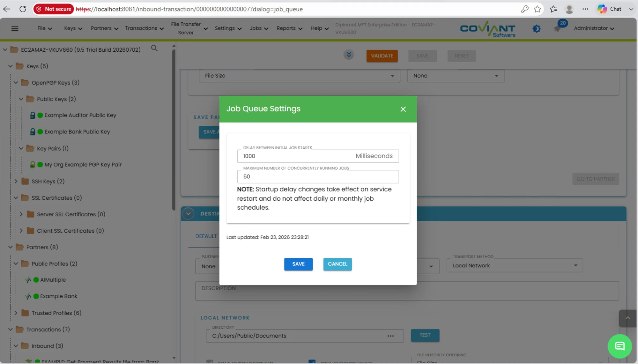Click the Example Bank profile icon
638x364 pixels.
tap(28, 296)
